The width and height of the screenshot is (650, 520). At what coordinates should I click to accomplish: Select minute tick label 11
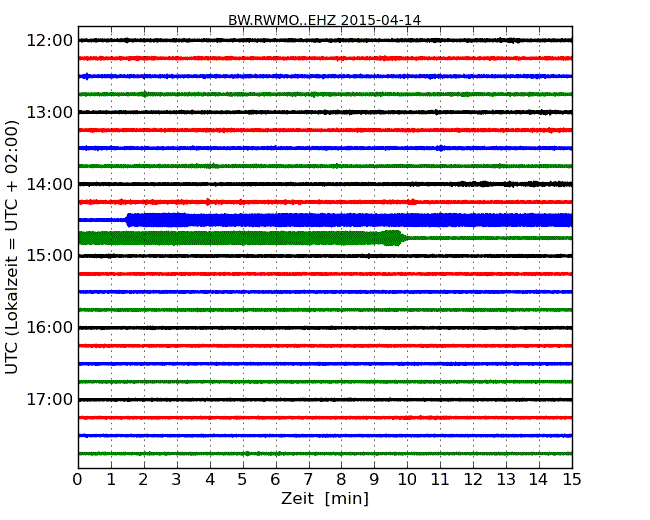pos(440,479)
